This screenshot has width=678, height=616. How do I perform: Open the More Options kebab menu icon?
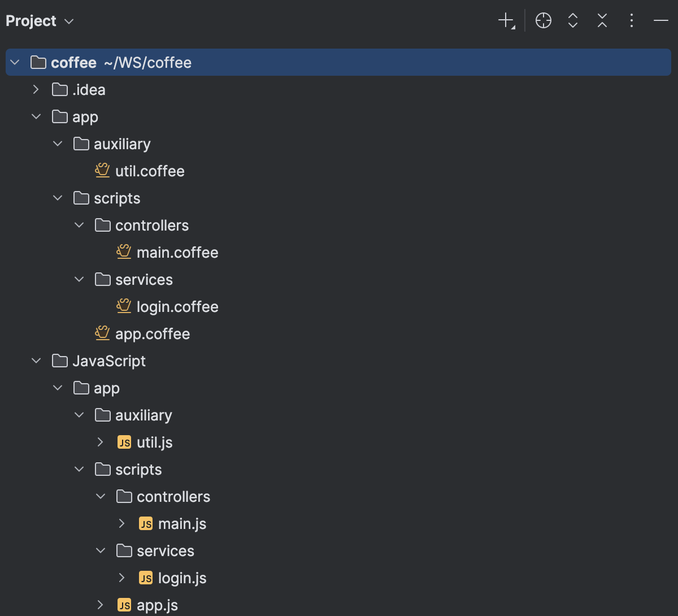[631, 20]
